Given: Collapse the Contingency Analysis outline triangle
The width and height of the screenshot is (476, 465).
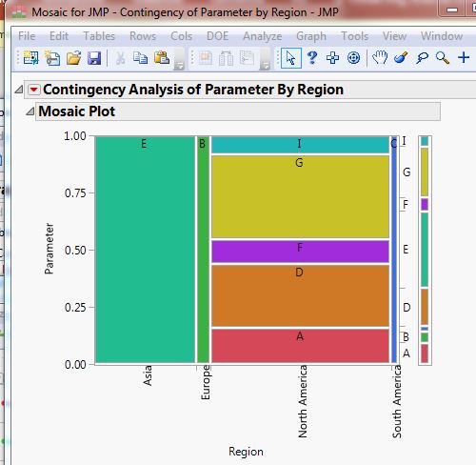Looking at the screenshot, I should pyautogui.click(x=19, y=90).
